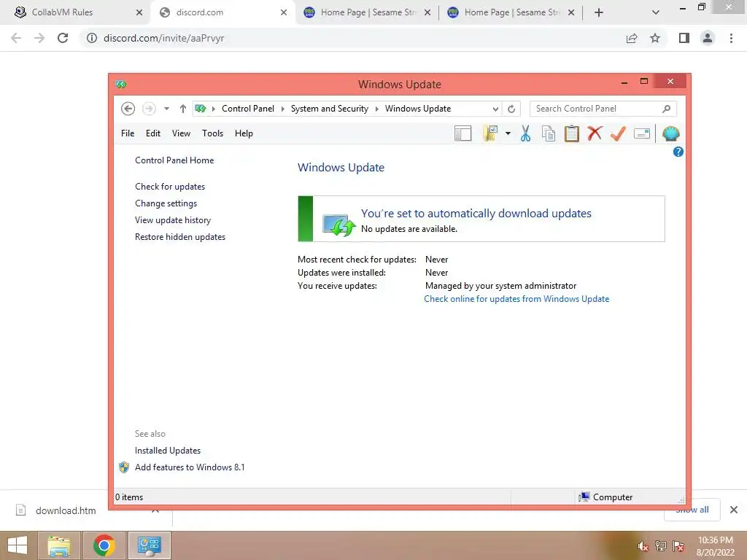Image resolution: width=747 pixels, height=560 pixels.
Task: Open Action Center flag tray icon
Action: coord(678,546)
